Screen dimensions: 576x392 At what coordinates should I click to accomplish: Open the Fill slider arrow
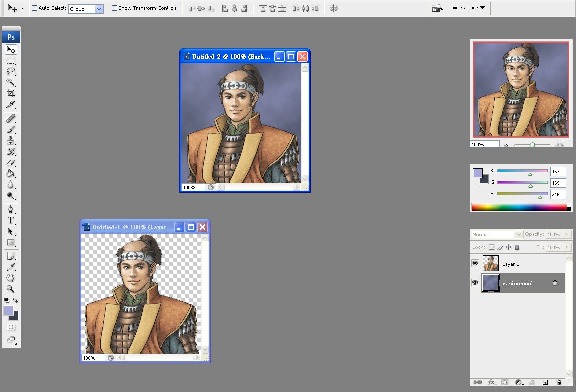pos(567,247)
